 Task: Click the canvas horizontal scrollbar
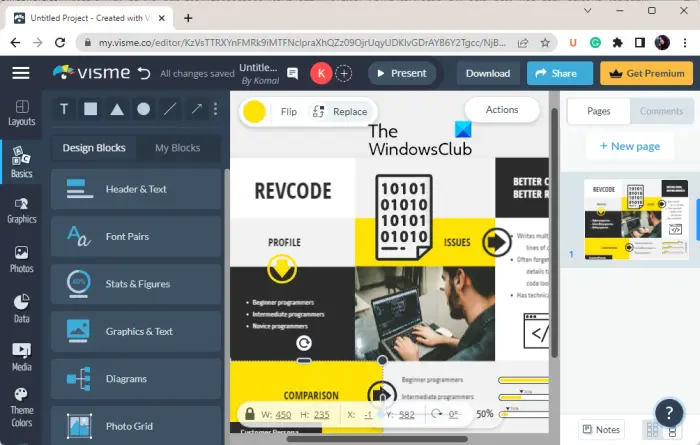coord(377,439)
